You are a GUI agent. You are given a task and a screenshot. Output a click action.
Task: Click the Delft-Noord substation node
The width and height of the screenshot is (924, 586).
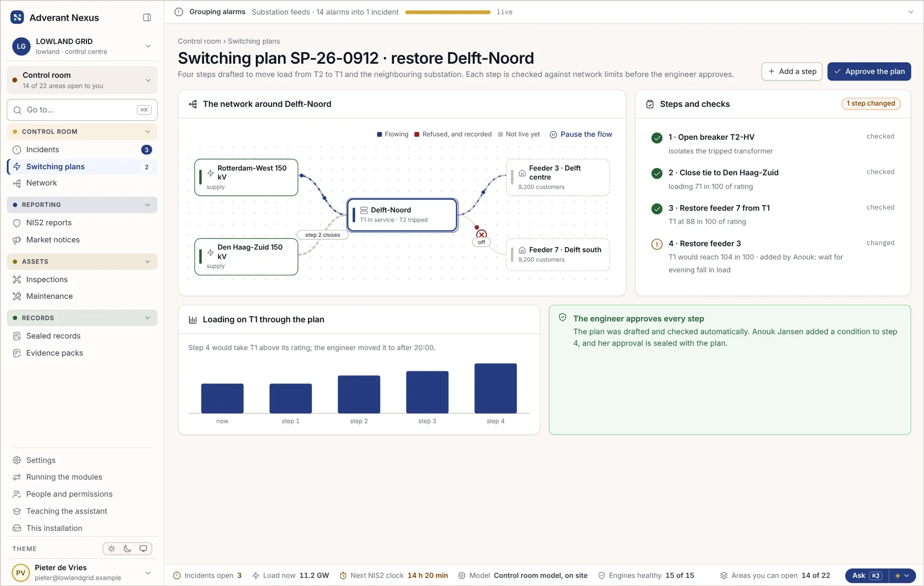(402, 215)
